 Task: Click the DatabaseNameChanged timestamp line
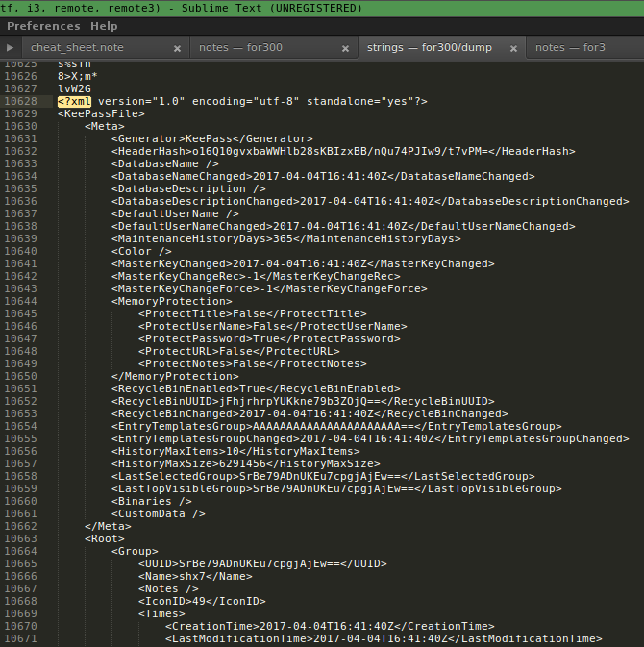[323, 176]
